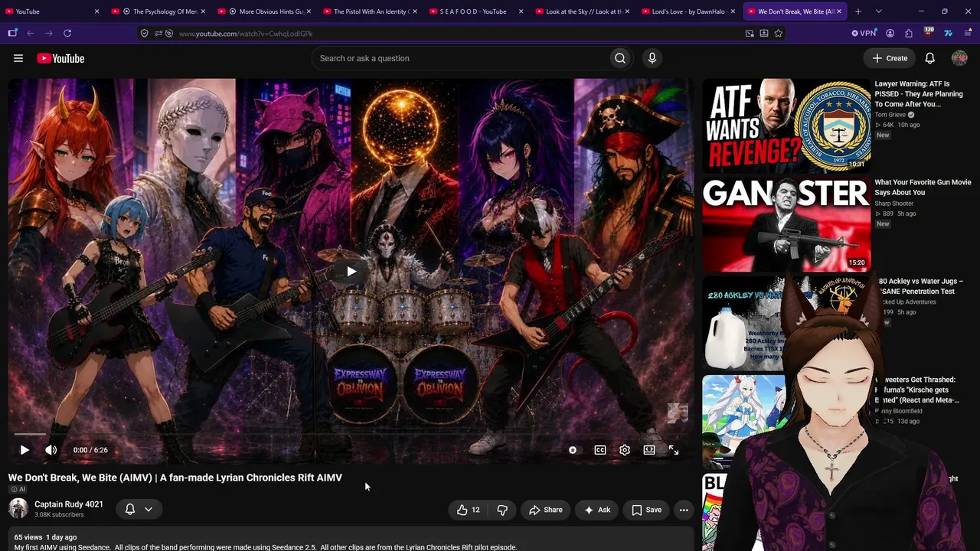The image size is (980, 551).
Task: Dislike this video
Action: (502, 510)
